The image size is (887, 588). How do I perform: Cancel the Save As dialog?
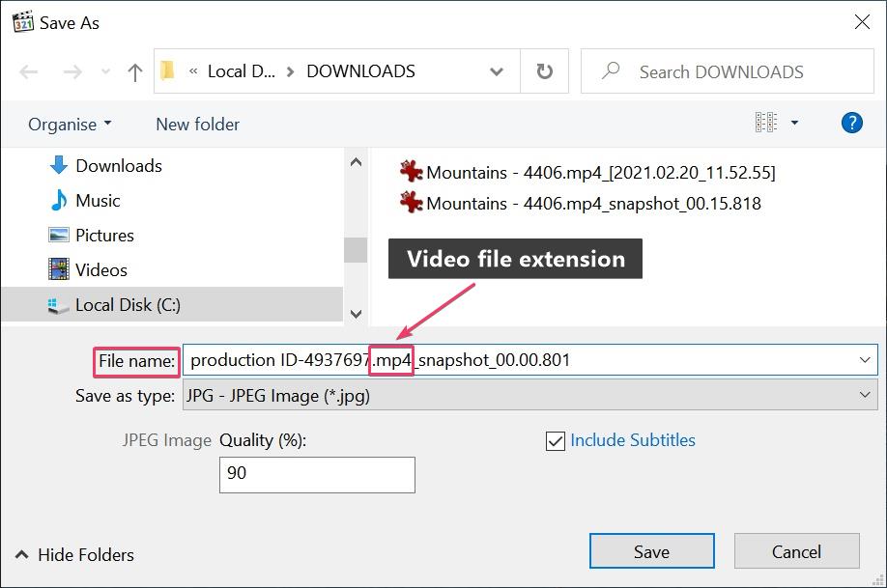(796, 551)
